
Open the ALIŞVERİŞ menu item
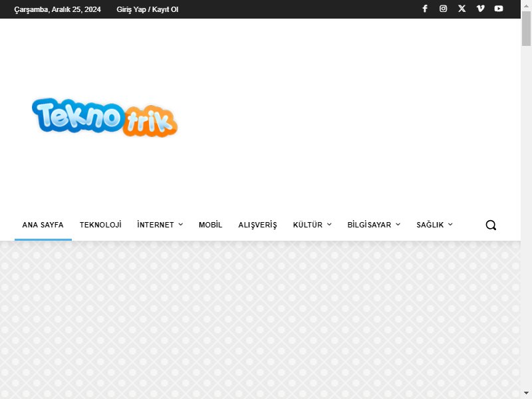(257, 225)
